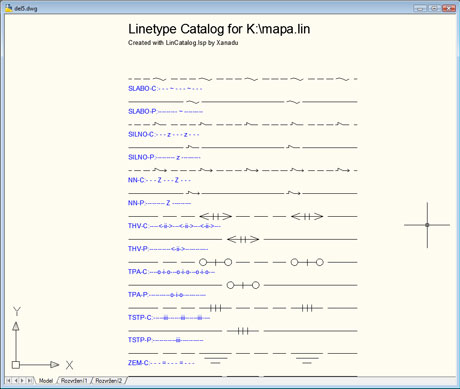Select the NN-P linetype label
460x389 pixels.
160,203
